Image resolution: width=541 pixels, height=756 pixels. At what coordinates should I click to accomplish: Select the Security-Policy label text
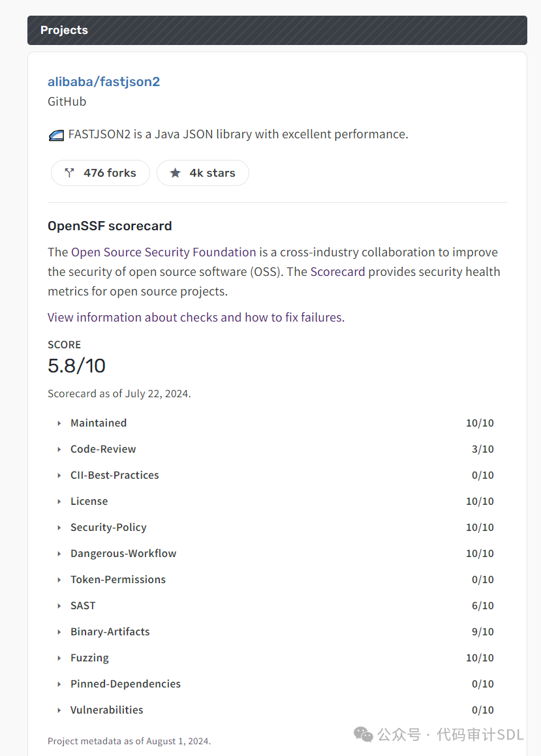click(x=108, y=528)
